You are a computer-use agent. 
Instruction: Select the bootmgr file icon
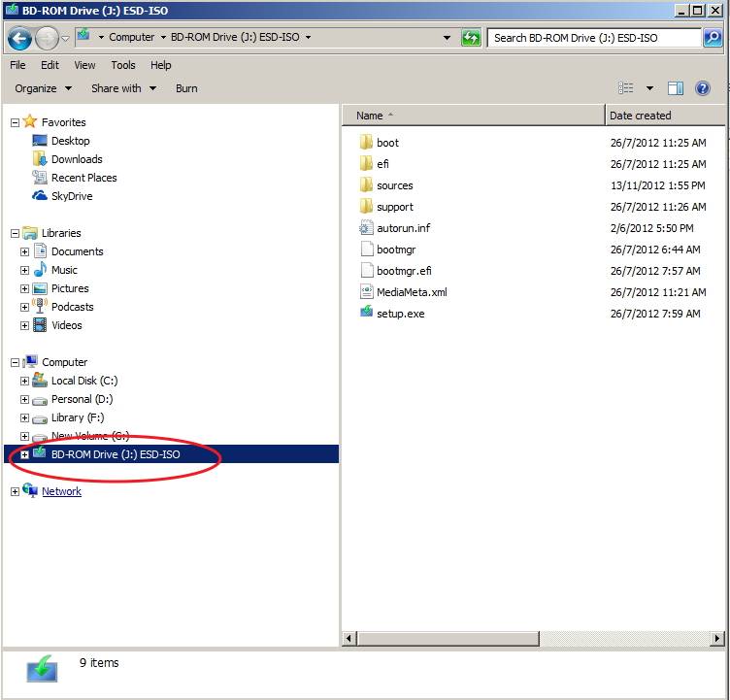point(367,249)
